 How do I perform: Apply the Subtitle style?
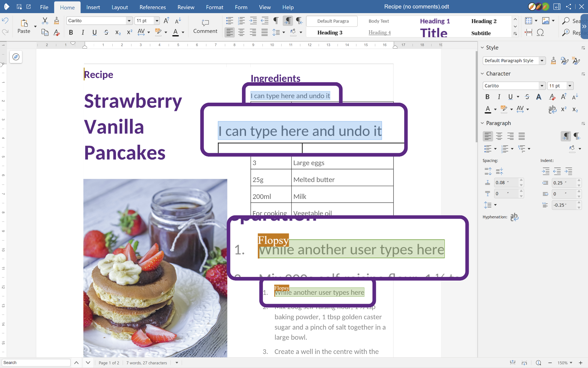pos(481,33)
